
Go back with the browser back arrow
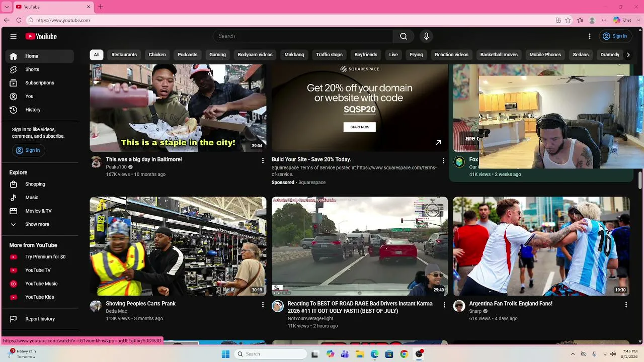[x=7, y=20]
